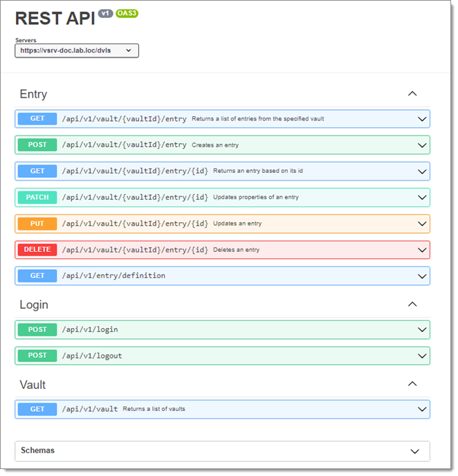
Task: Expand arrow for entry/definition row
Action: (422, 277)
